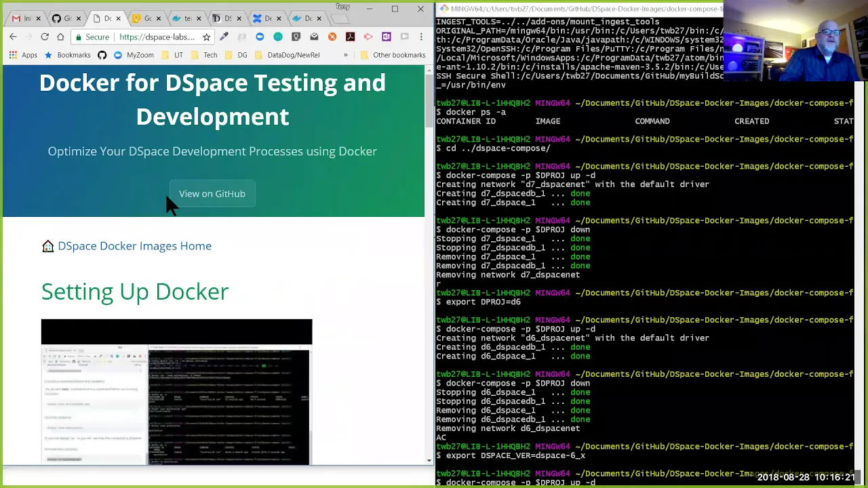This screenshot has height=488, width=868.
Task: Click the grey camera extension icon
Action: 404,37
